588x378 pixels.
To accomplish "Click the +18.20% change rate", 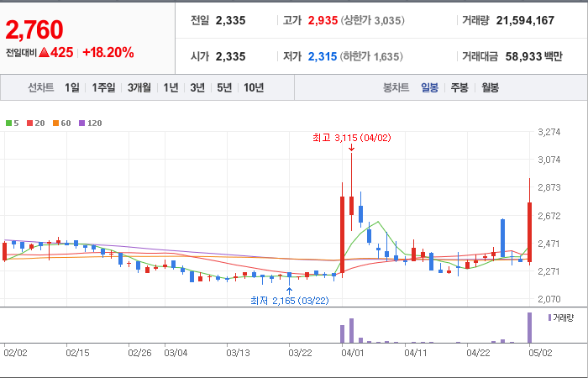I will click(108, 52).
